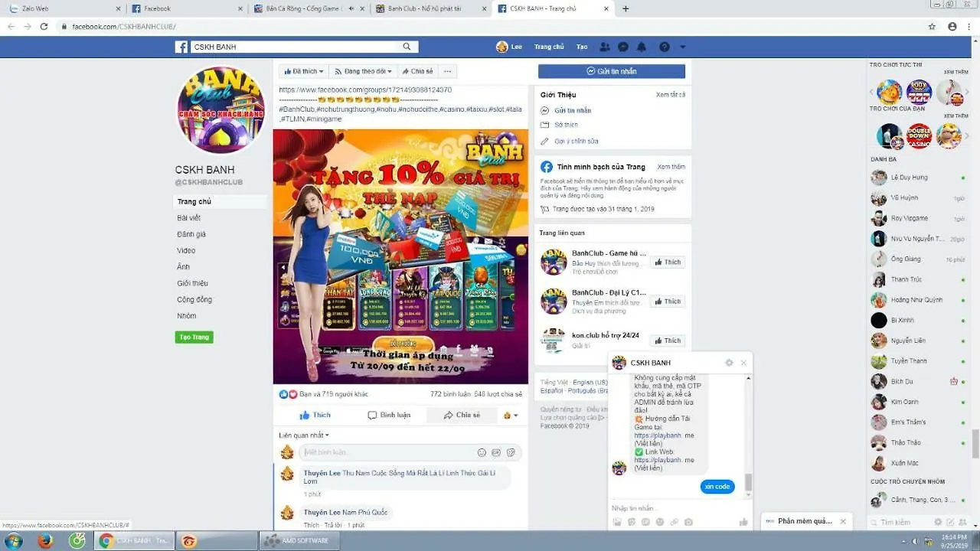Viewport: 980px width, 551px height.
Task: Open the header account dropdown arrow
Action: click(682, 47)
